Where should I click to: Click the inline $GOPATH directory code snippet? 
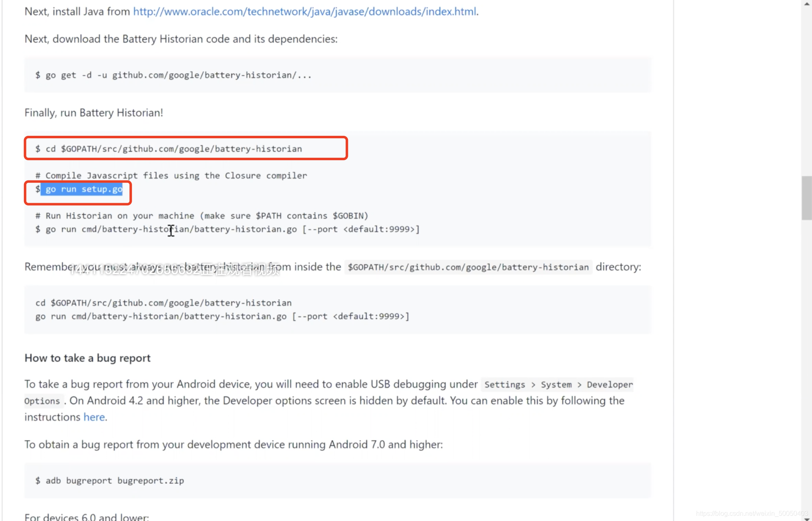point(468,267)
